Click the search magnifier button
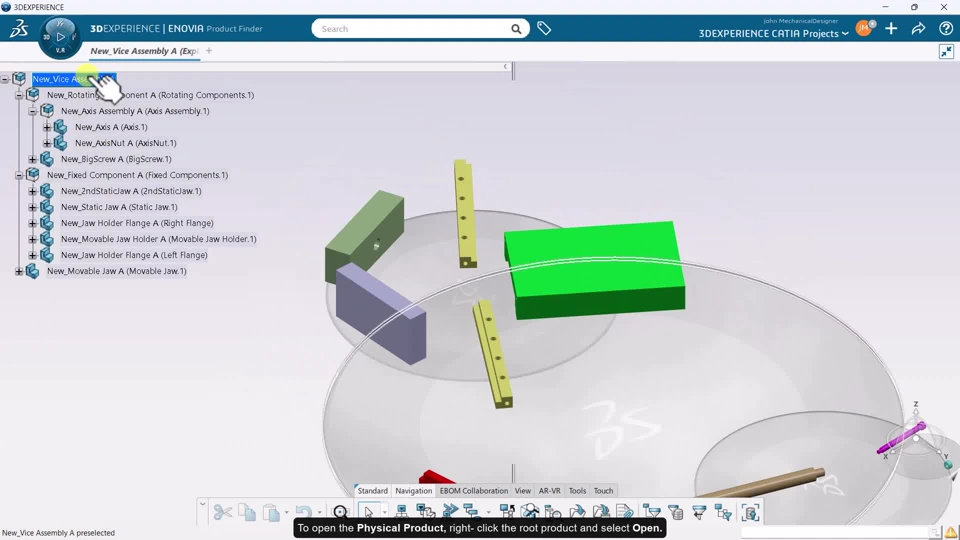The height and width of the screenshot is (540, 960). click(516, 29)
